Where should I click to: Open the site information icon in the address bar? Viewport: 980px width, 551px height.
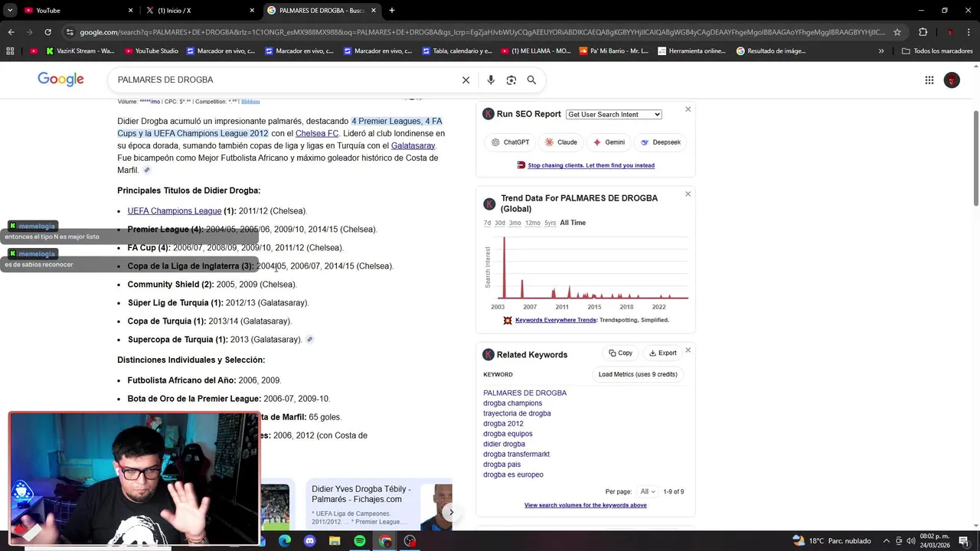[70, 32]
